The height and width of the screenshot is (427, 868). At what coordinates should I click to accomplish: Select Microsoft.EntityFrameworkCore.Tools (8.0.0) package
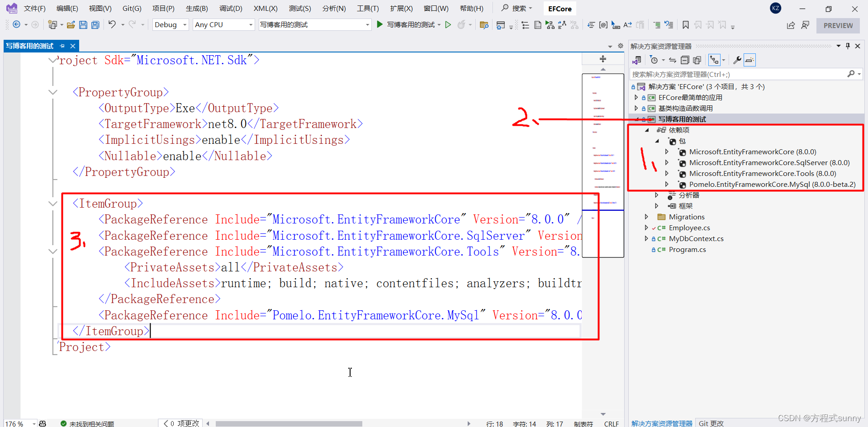tap(763, 173)
